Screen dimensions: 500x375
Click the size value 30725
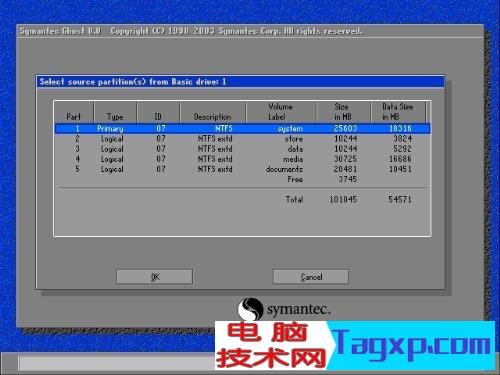345,159
